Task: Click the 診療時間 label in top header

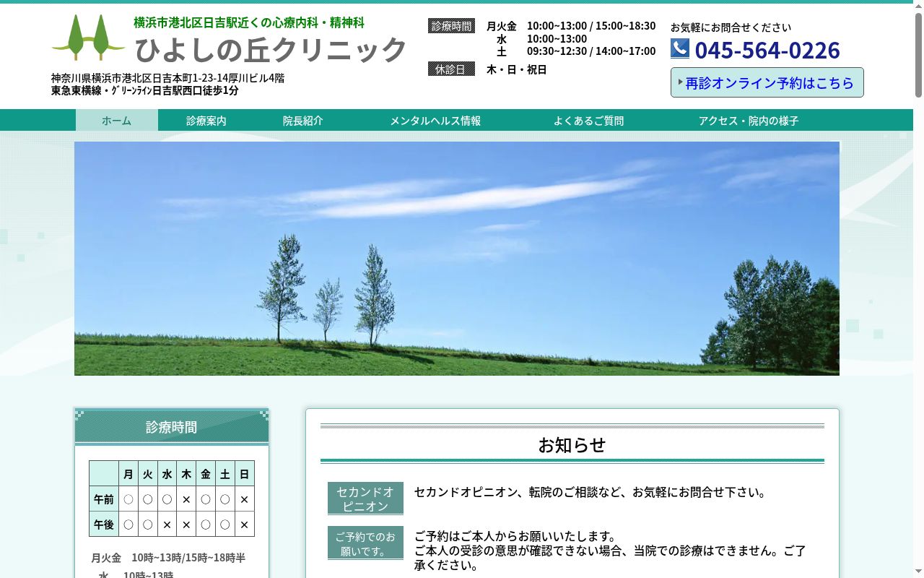Action: [451, 26]
